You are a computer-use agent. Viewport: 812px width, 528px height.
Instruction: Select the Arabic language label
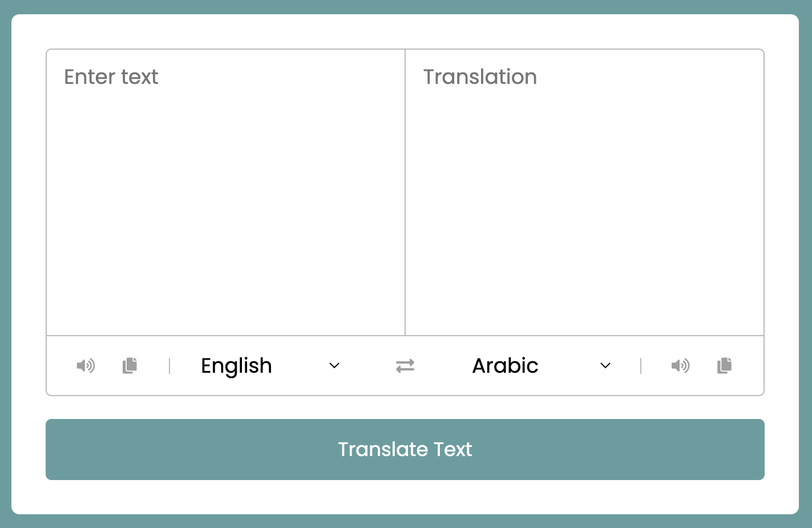click(505, 366)
